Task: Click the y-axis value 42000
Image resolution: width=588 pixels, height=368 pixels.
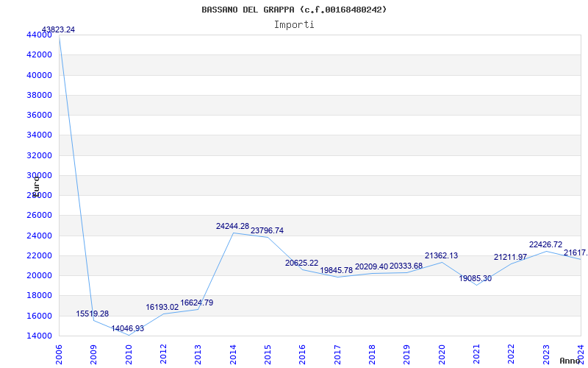Action: [40, 54]
